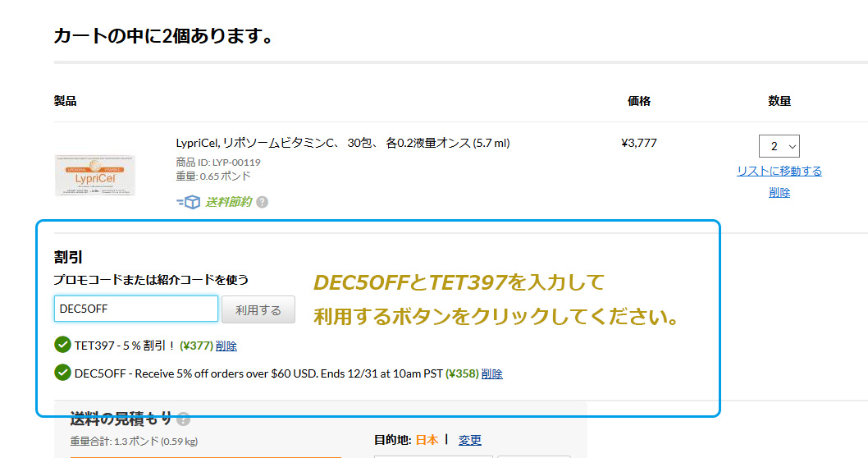Click the 送料の見積もり help icon
Image resolution: width=868 pixels, height=458 pixels.
183,419
